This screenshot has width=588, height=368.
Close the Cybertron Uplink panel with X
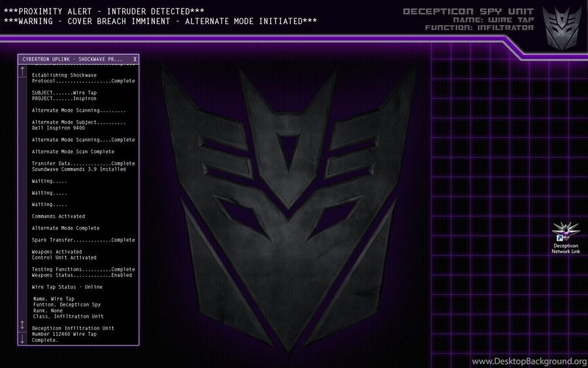(135, 59)
